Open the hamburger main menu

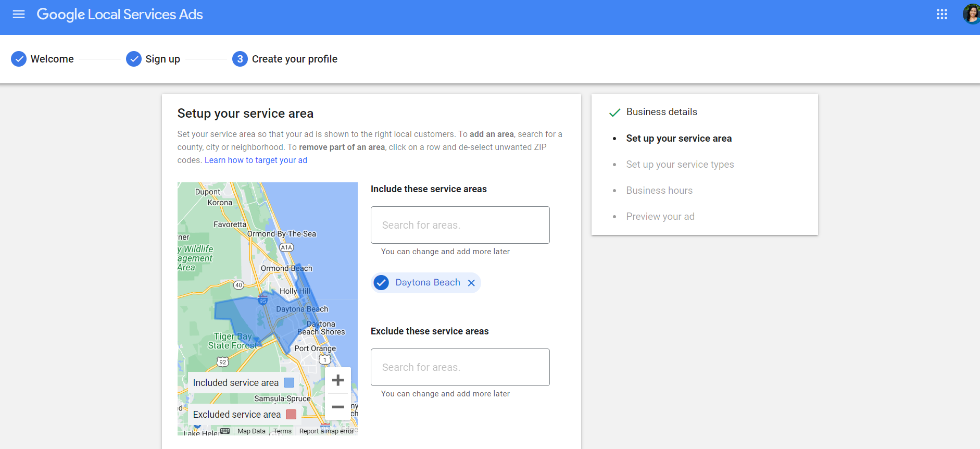(x=19, y=15)
